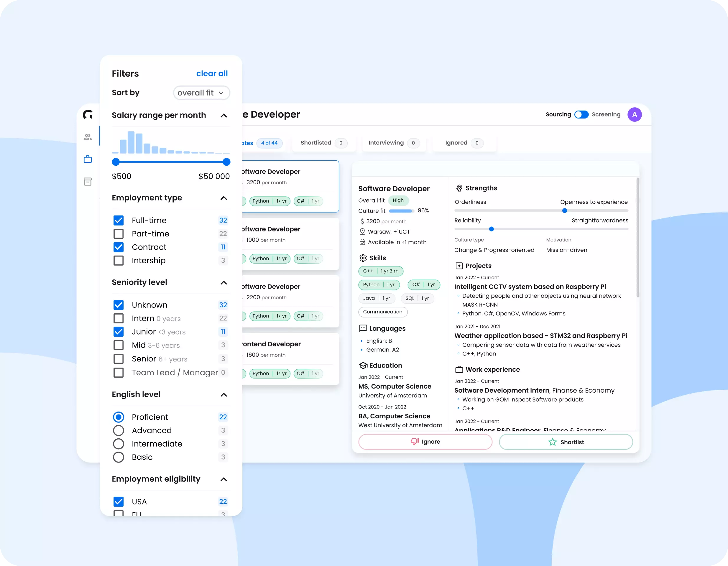Enable the Part-time employment type checkbox
The height and width of the screenshot is (566, 728).
tap(119, 233)
